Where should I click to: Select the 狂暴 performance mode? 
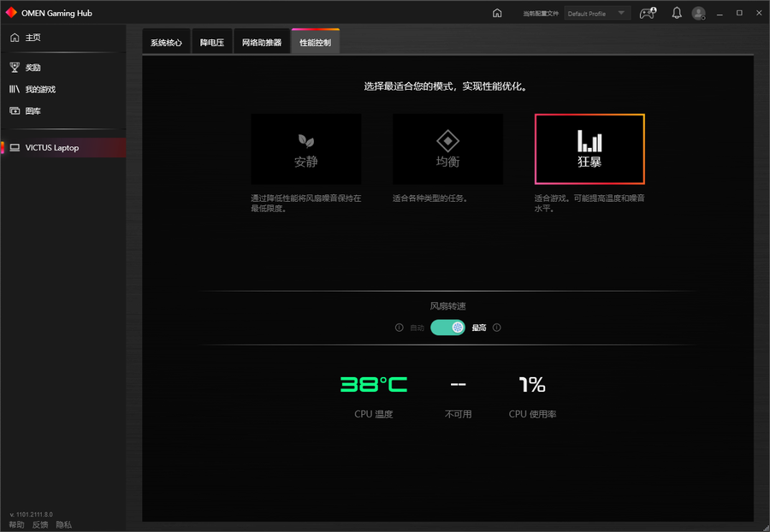589,150
